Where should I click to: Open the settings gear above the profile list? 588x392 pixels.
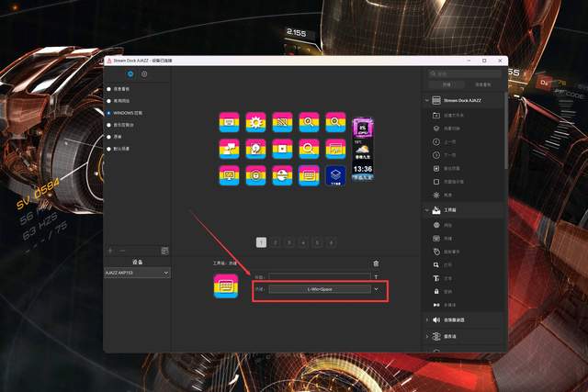click(144, 74)
